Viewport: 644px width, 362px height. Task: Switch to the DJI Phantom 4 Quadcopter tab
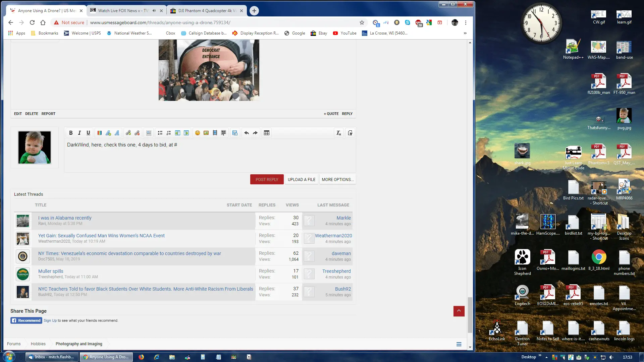(x=205, y=11)
